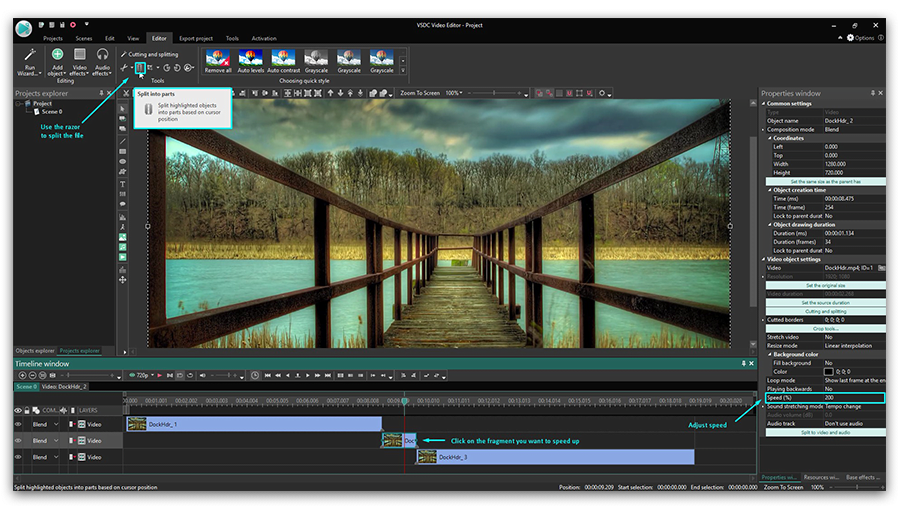Click the gear icon on the editor toolbar

[602, 93]
